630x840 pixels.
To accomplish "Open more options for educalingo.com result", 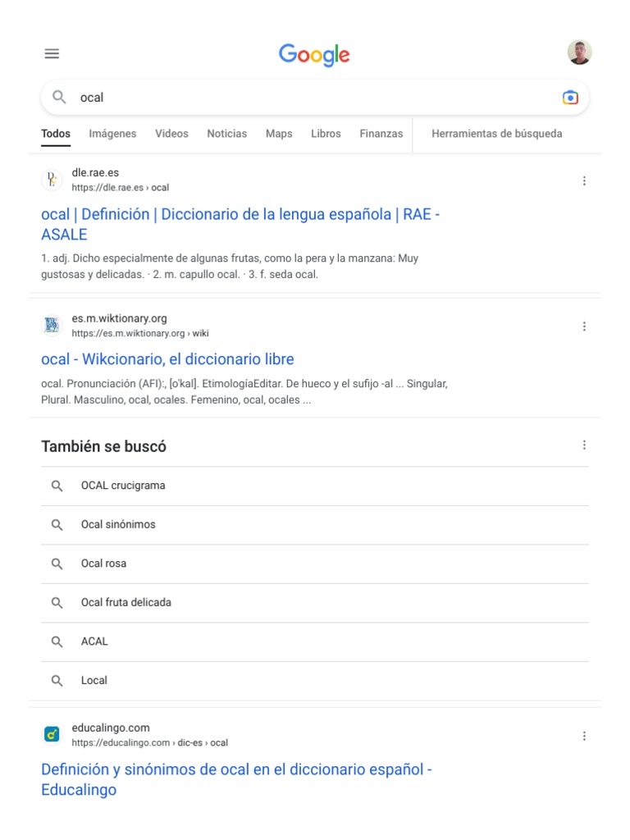I will pos(584,736).
